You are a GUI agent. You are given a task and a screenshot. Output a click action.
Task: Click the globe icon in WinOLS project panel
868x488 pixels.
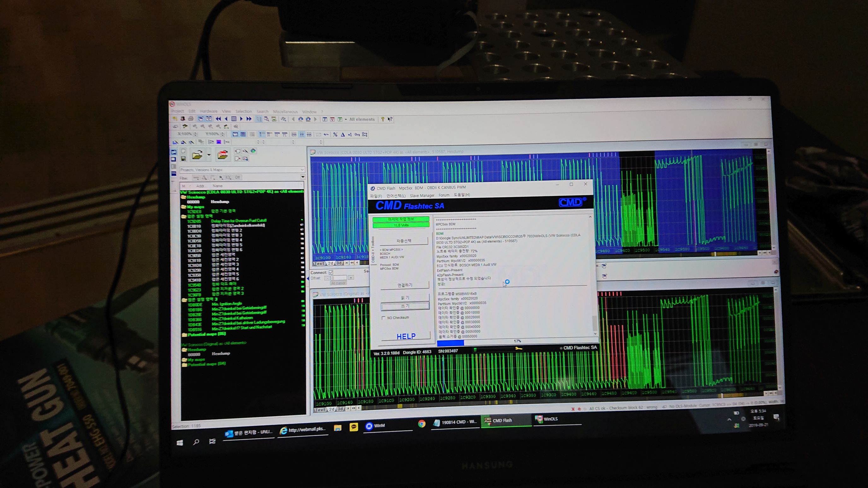click(253, 151)
